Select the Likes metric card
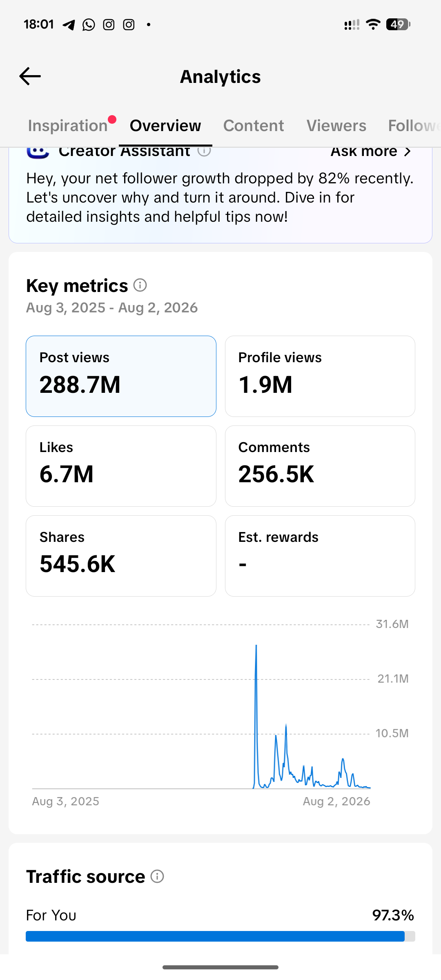Viewport: 441px width, 980px height. pos(121,466)
